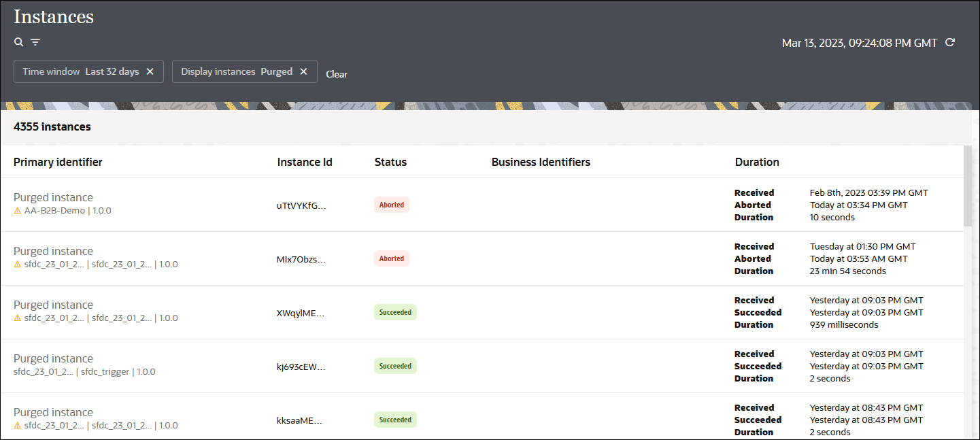980x440 pixels.
Task: Click Aborted badge in uTtVYKfG row
Action: point(392,205)
